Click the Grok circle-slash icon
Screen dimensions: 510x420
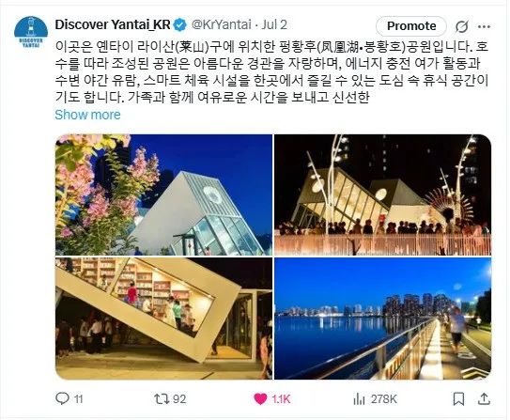(461, 26)
